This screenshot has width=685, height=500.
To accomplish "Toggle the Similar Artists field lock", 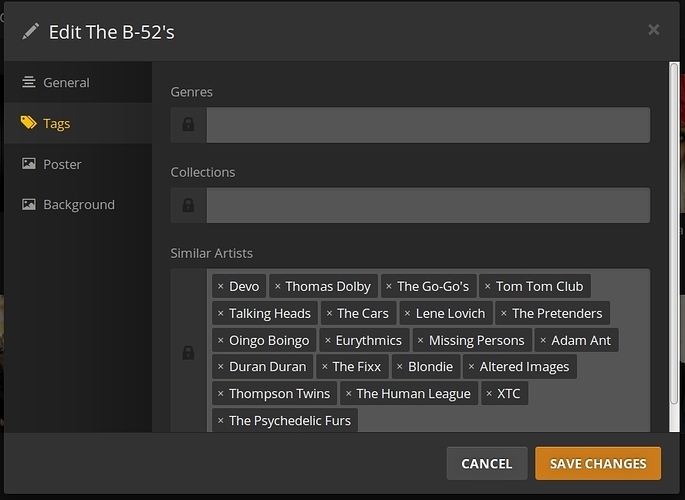I will 188,352.
